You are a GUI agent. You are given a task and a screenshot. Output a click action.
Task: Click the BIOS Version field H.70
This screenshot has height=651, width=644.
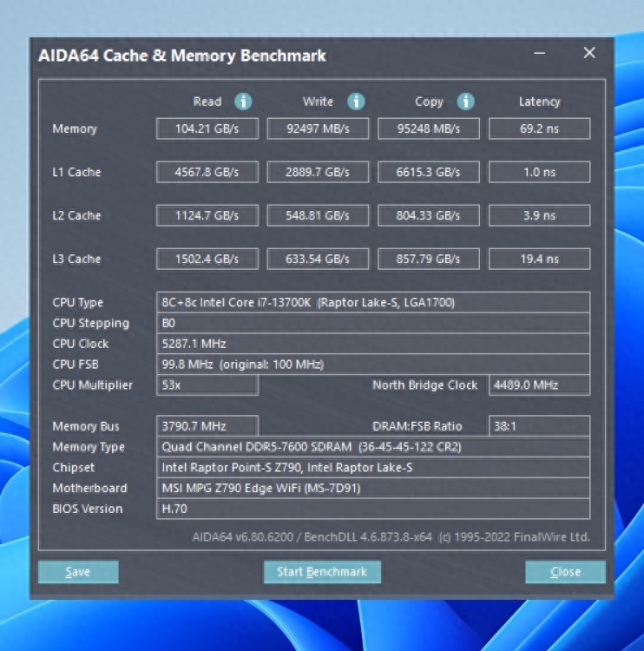pos(373,509)
